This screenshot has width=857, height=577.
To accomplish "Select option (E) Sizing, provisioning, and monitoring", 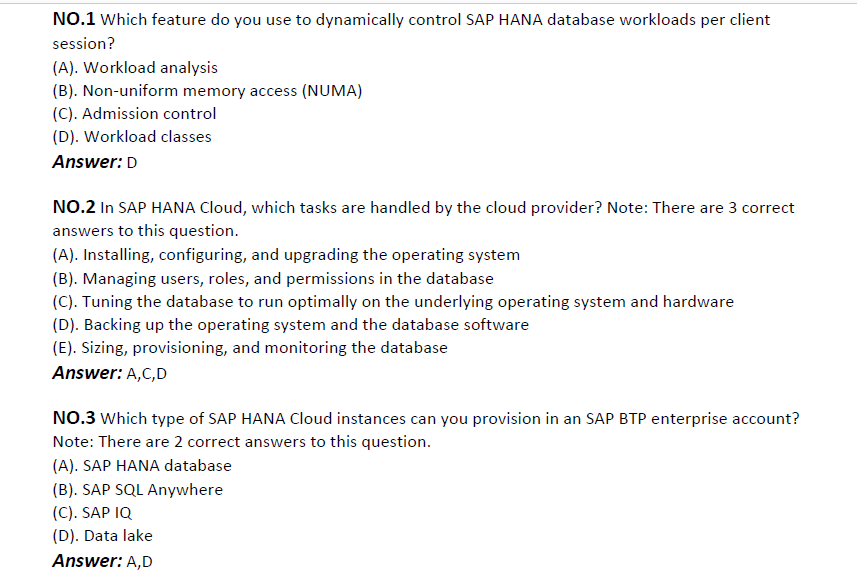I will coord(250,348).
